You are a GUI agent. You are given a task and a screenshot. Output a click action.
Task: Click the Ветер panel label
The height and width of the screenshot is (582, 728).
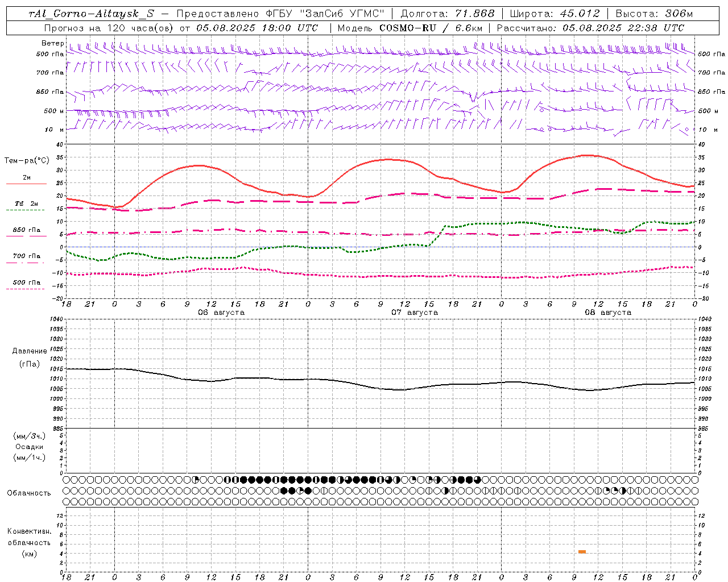coord(52,43)
